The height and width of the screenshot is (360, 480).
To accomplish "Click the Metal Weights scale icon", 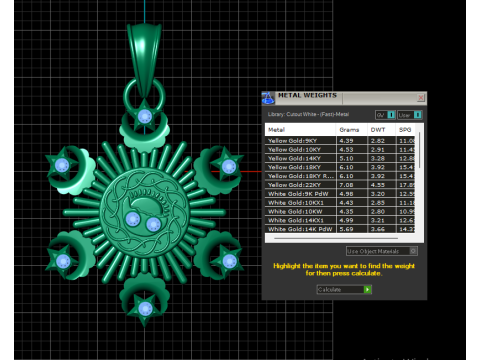I will [x=268, y=98].
